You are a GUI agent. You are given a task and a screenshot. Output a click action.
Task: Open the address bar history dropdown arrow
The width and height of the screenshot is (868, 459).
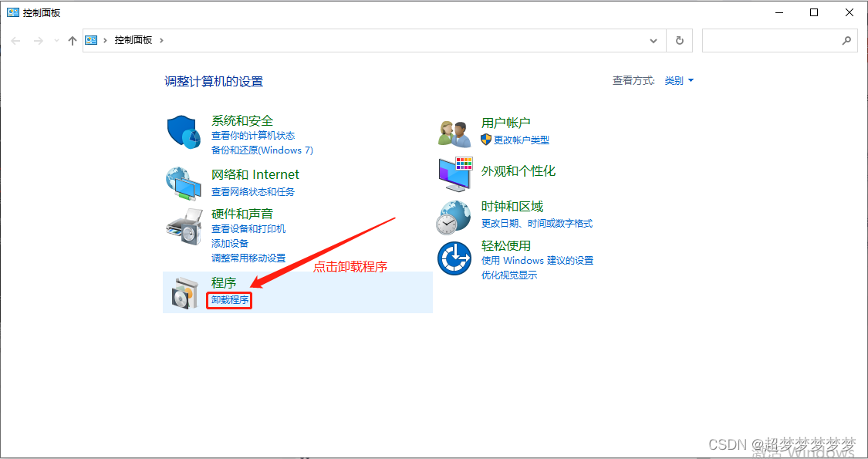click(653, 40)
